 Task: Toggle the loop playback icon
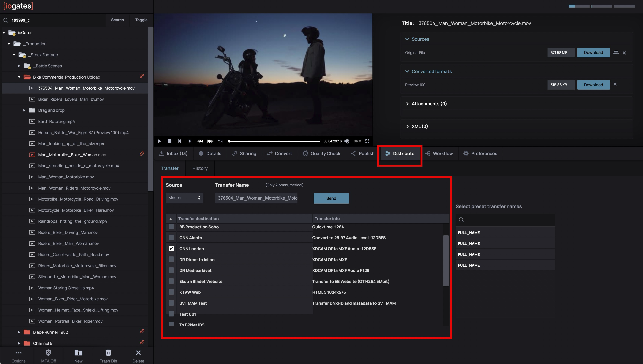point(220,141)
